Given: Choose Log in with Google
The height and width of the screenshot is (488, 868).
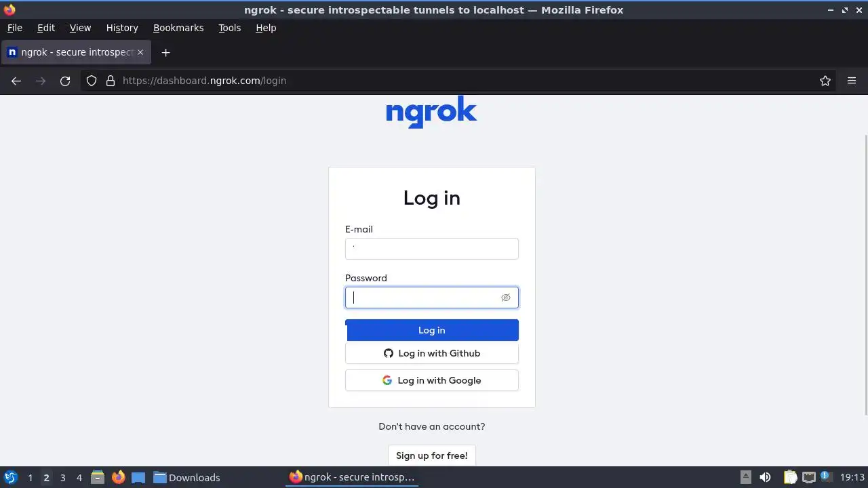Looking at the screenshot, I should click(x=431, y=380).
